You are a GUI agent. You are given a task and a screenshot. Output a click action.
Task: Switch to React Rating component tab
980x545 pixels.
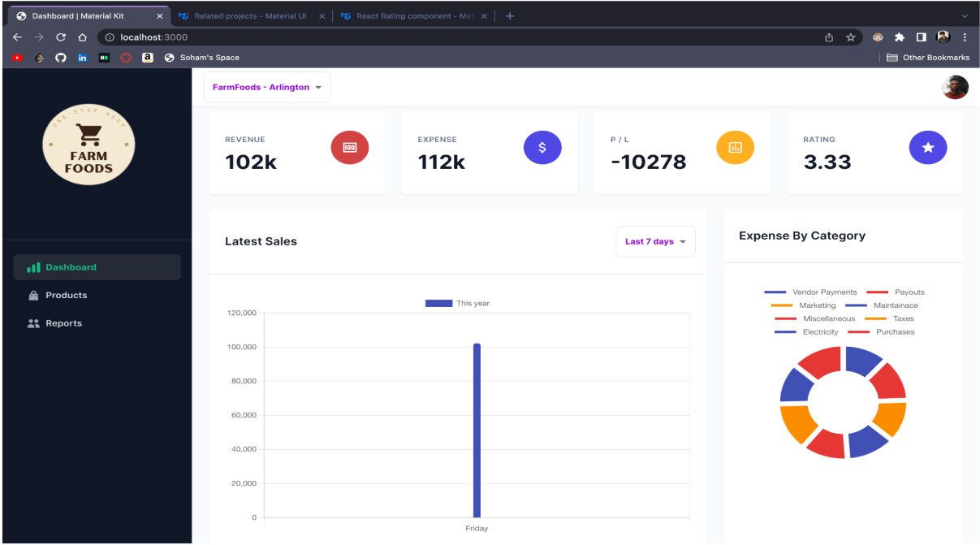[415, 16]
